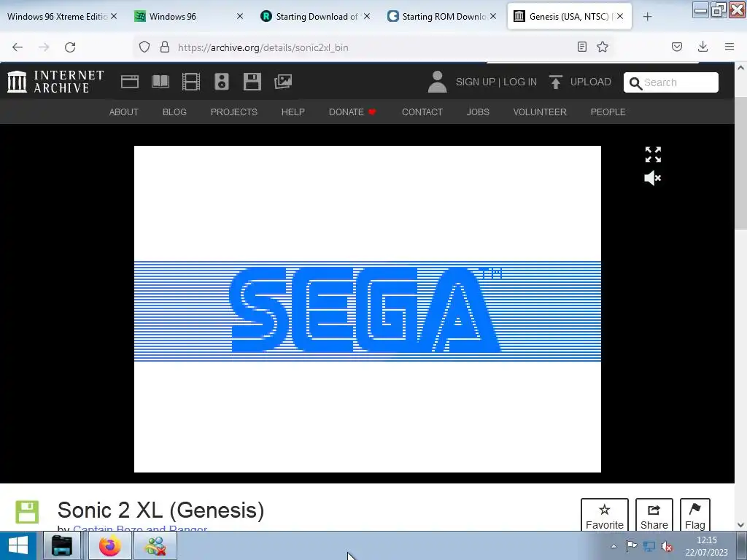
Task: Open the Firefox hamburger menu
Action: [x=729, y=47]
